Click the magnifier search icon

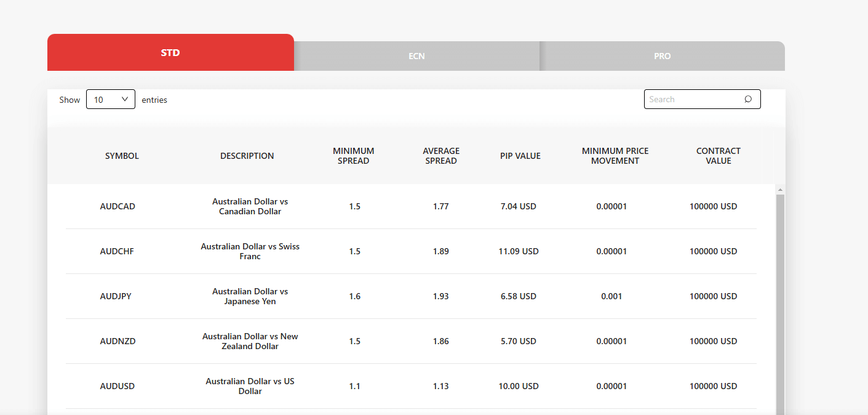(748, 99)
